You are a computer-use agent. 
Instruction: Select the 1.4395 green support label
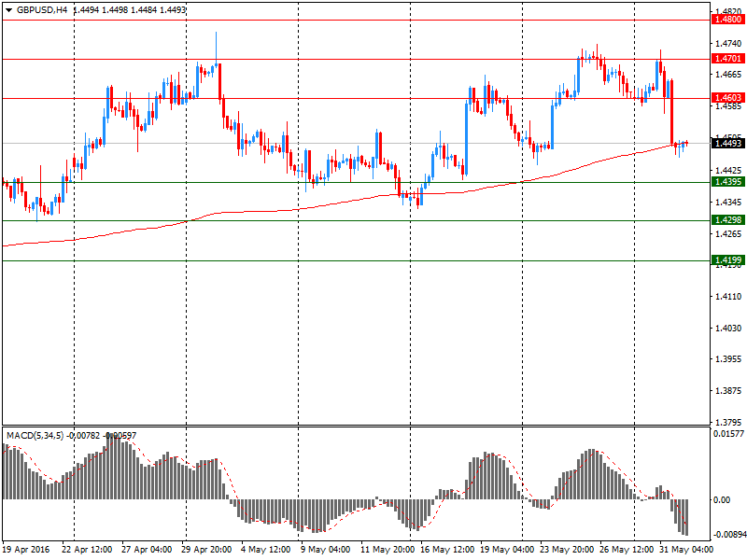pyautogui.click(x=728, y=181)
